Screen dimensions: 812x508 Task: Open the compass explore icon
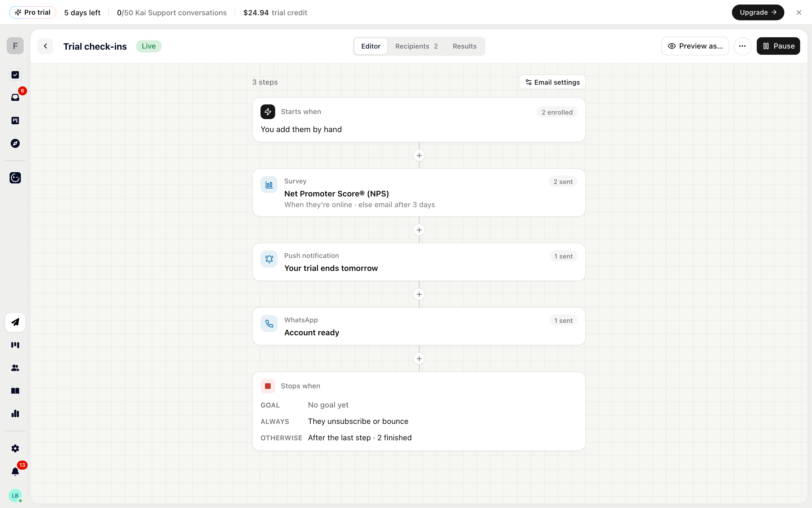tap(15, 143)
